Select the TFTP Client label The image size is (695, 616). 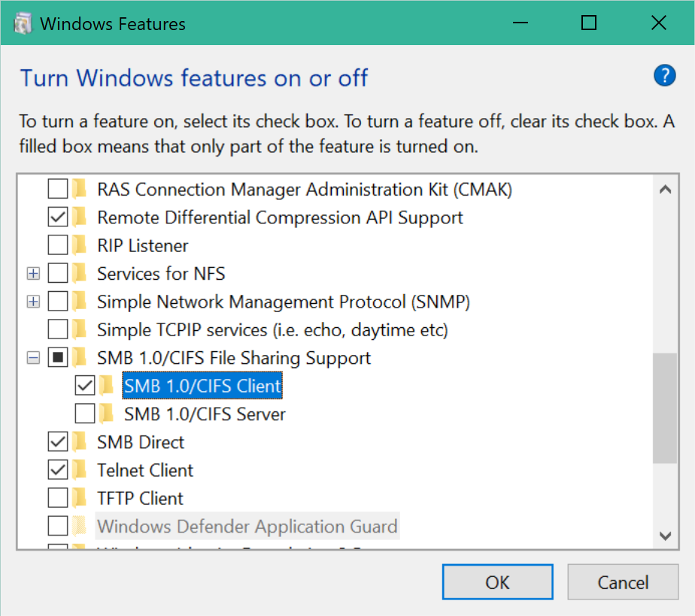click(x=140, y=499)
